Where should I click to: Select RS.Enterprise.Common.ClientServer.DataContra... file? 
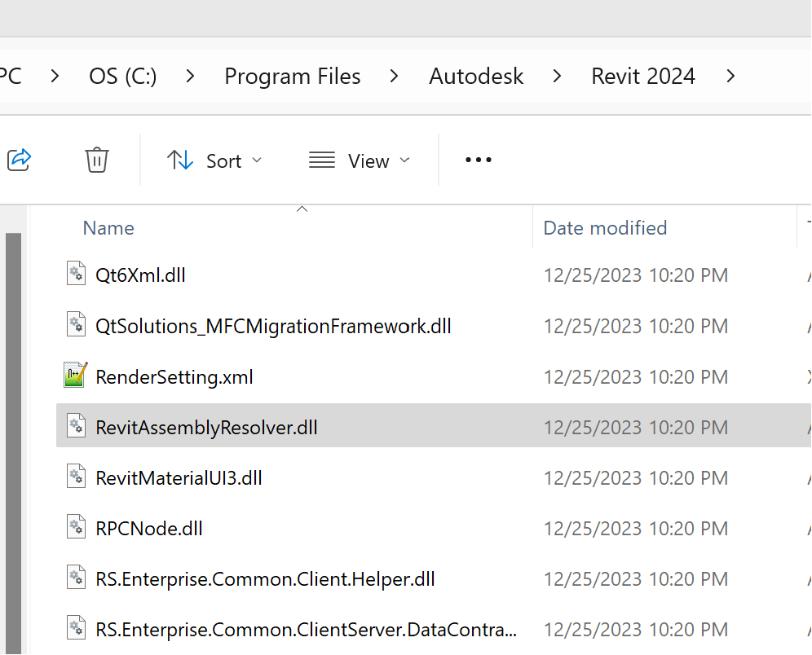point(306,631)
